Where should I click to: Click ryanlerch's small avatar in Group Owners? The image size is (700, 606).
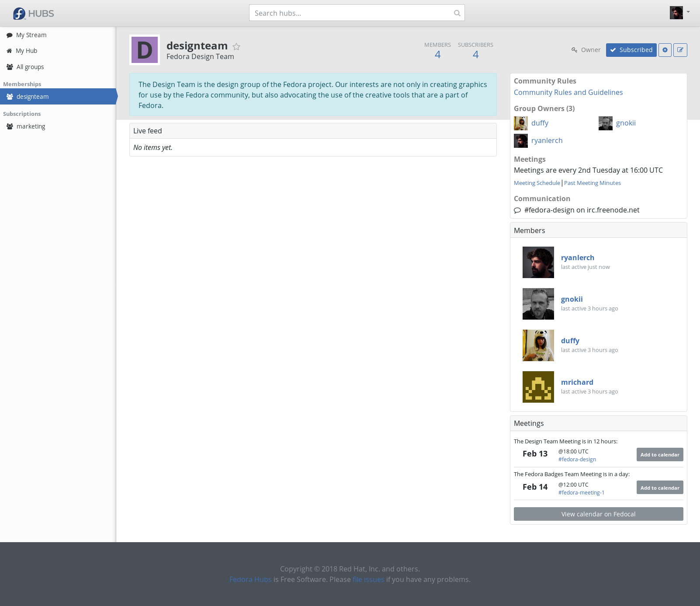pos(521,141)
